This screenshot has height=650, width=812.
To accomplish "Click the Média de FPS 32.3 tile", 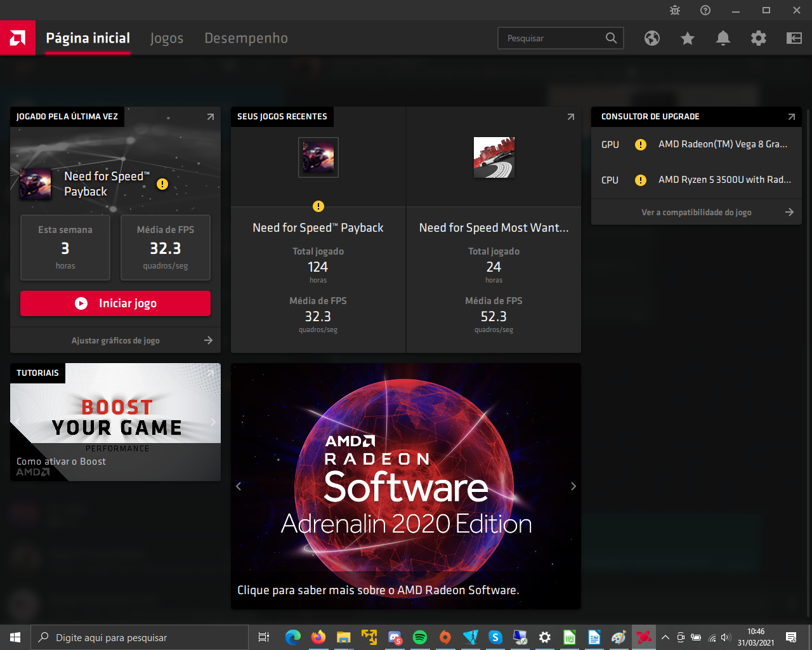I will [x=166, y=248].
